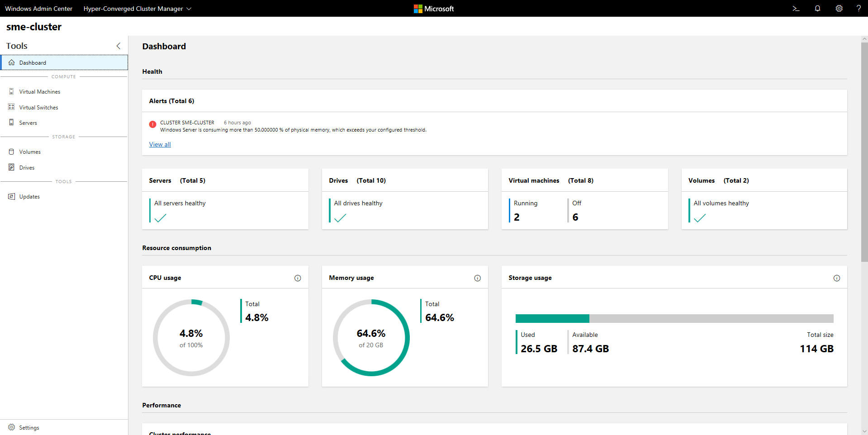Select the Virtual Switches icon
Image resolution: width=868 pixels, height=435 pixels.
pos(11,107)
